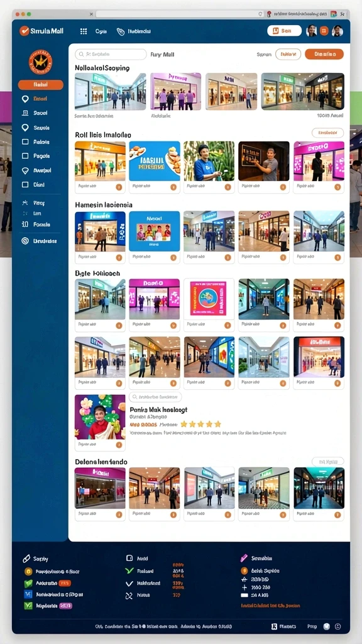Viewport: 362px width, 644px height.
Task: Click the five-star rating on featured listing
Action: [x=200, y=424]
